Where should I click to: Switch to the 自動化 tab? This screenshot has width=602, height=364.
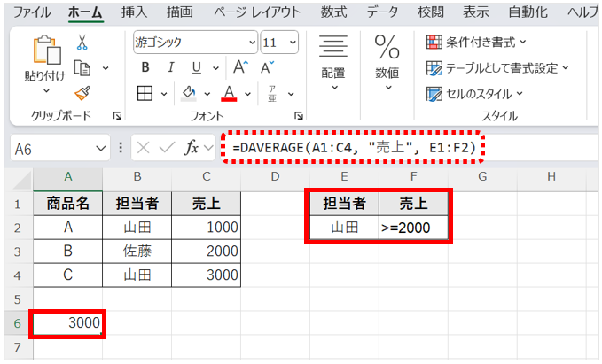pyautogui.click(x=528, y=12)
